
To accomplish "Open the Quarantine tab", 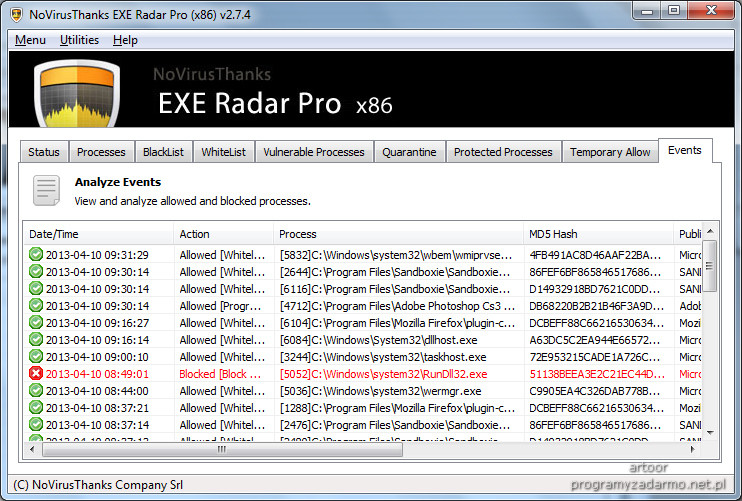I will 409,152.
